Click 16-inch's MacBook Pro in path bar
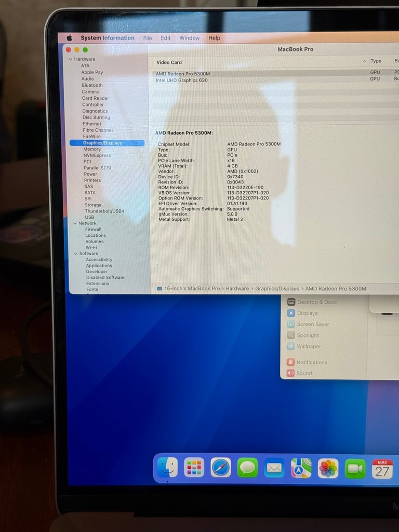 point(192,288)
